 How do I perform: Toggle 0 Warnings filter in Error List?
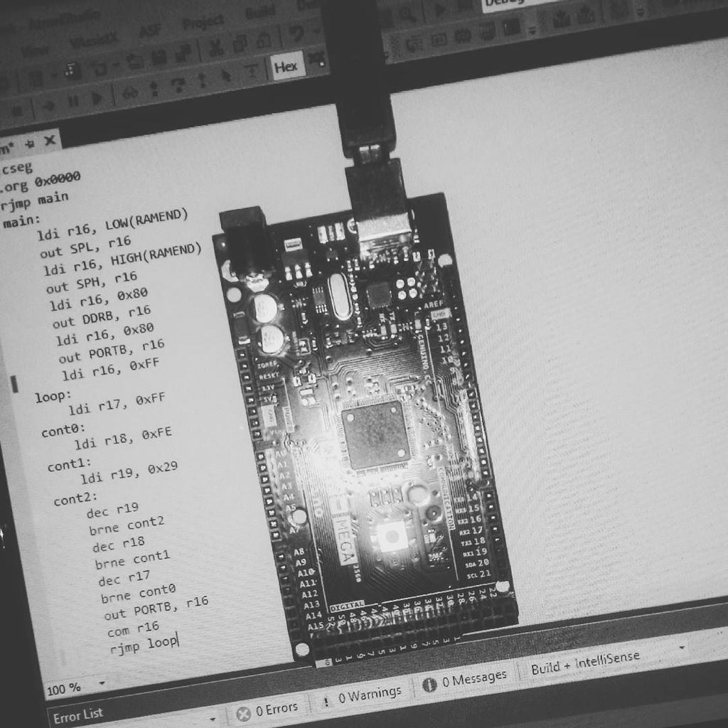(x=363, y=696)
